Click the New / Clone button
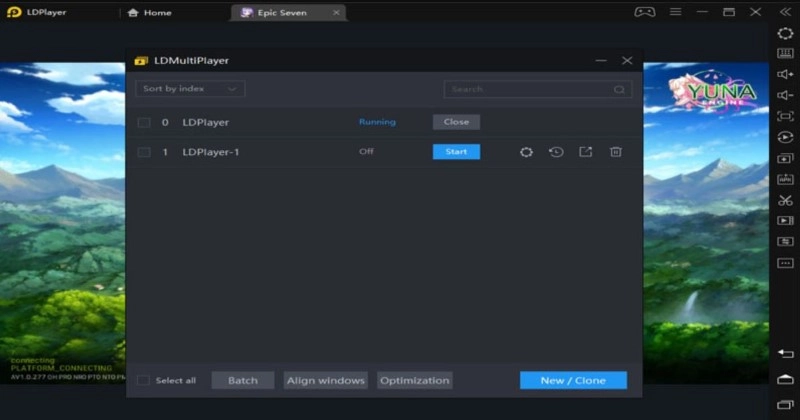Image resolution: width=800 pixels, height=420 pixels. coord(573,381)
